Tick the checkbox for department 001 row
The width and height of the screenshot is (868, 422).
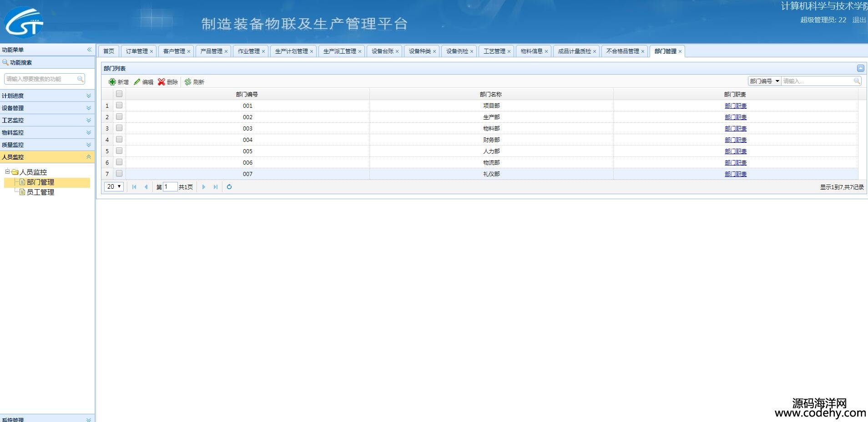[x=119, y=105]
